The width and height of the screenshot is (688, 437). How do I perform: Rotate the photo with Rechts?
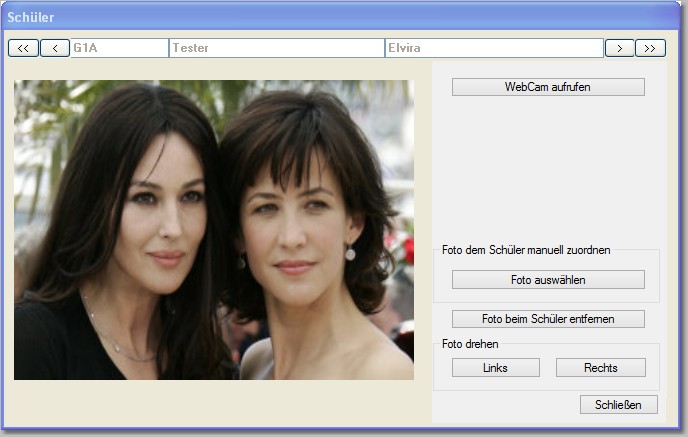(600, 367)
